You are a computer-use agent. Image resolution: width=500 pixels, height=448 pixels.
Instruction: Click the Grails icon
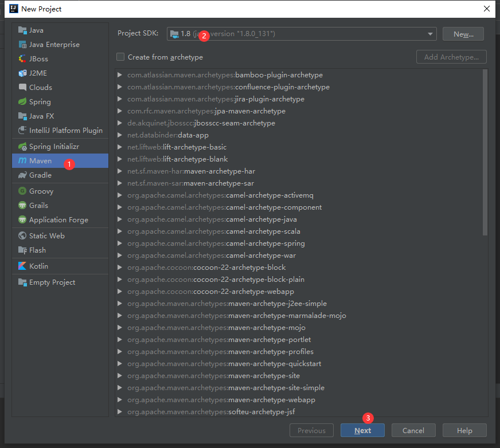22,206
